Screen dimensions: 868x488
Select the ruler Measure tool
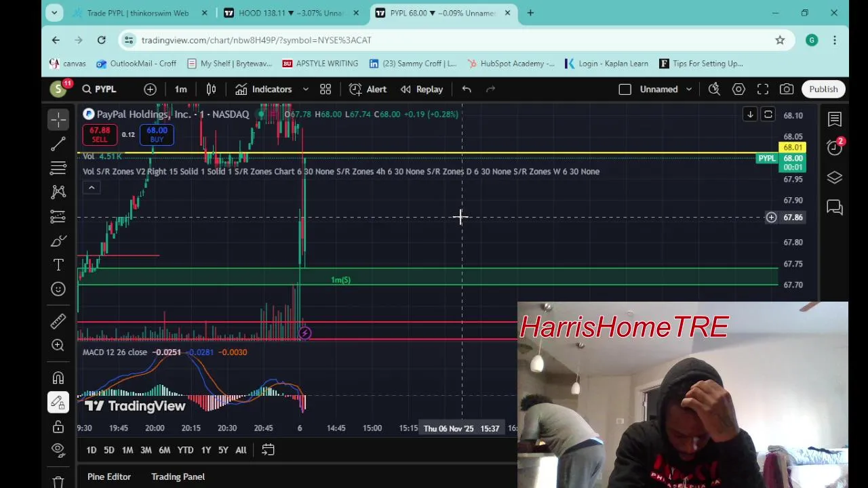pos(58,321)
